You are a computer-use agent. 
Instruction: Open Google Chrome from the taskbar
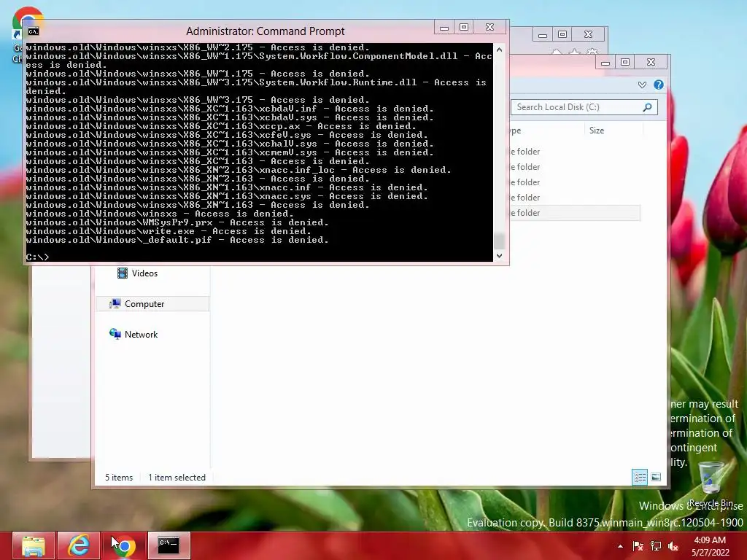(124, 545)
